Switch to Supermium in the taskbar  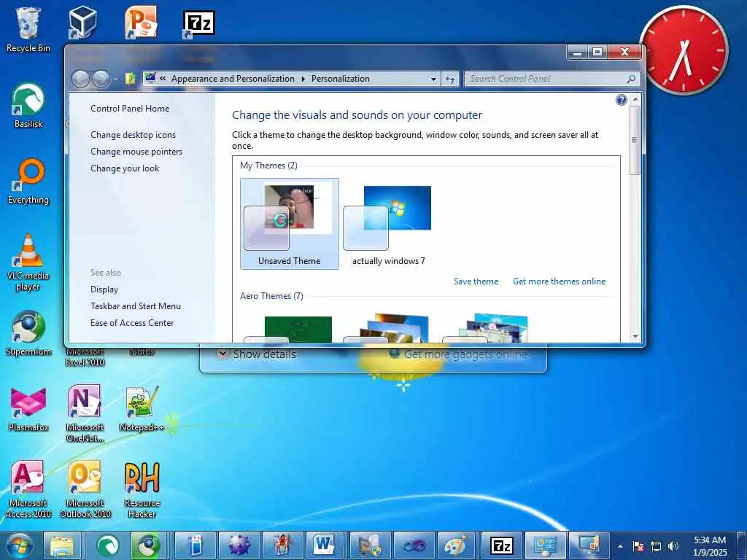[x=149, y=545]
